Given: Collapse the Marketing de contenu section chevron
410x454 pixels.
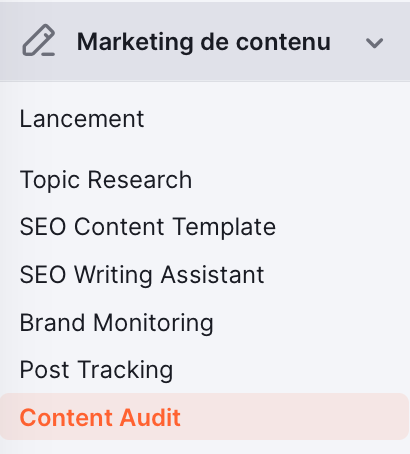Looking at the screenshot, I should (x=374, y=43).
